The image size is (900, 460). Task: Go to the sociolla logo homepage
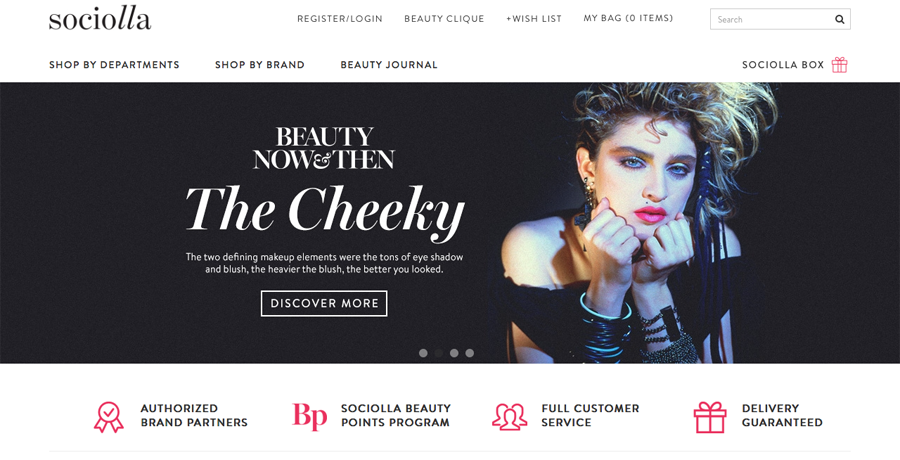click(100, 19)
